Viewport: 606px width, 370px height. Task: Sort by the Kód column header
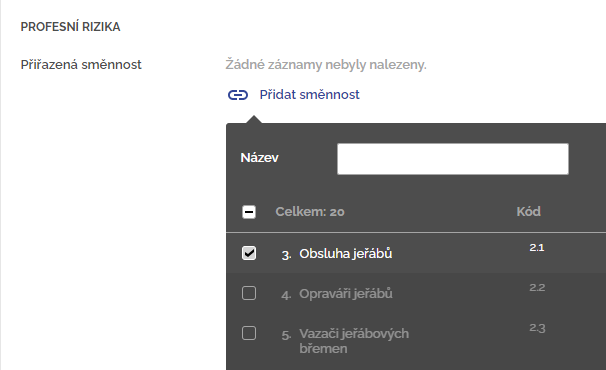pos(528,211)
